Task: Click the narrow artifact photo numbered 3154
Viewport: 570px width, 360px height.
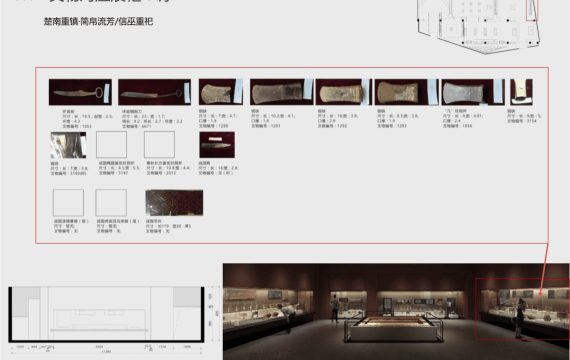Action: click(x=521, y=92)
